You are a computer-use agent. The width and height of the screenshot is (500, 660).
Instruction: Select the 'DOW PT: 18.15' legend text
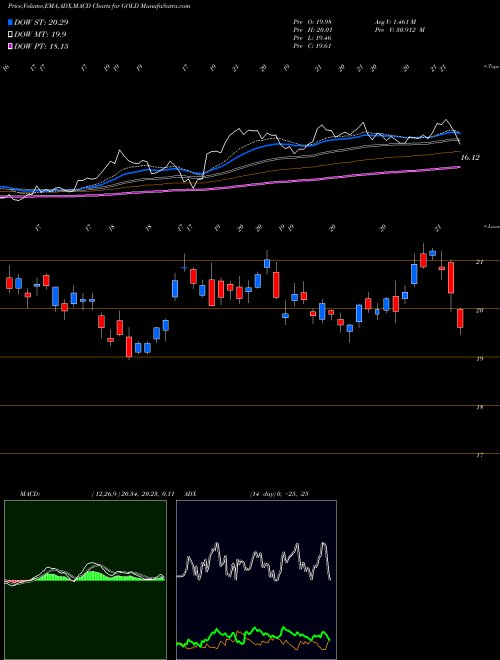(41, 46)
